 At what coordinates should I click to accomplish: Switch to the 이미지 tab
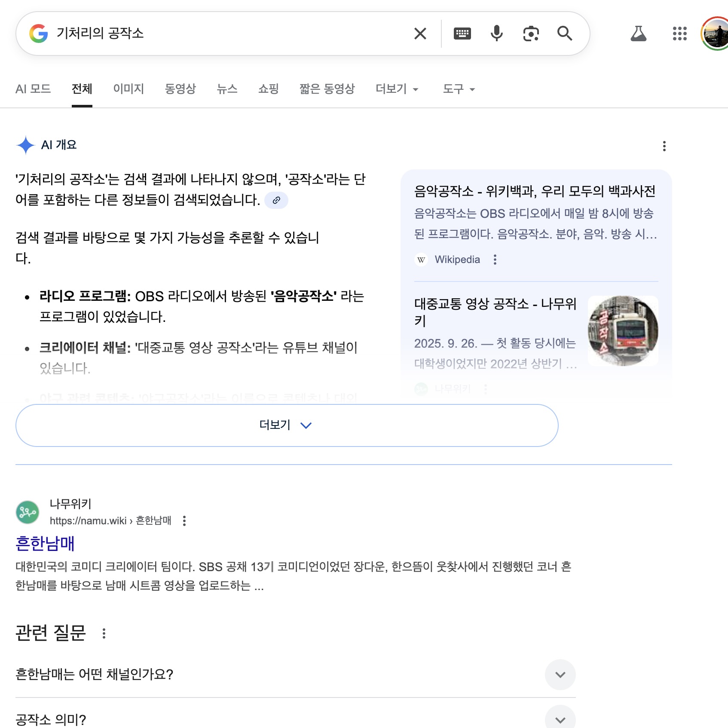pos(128,89)
